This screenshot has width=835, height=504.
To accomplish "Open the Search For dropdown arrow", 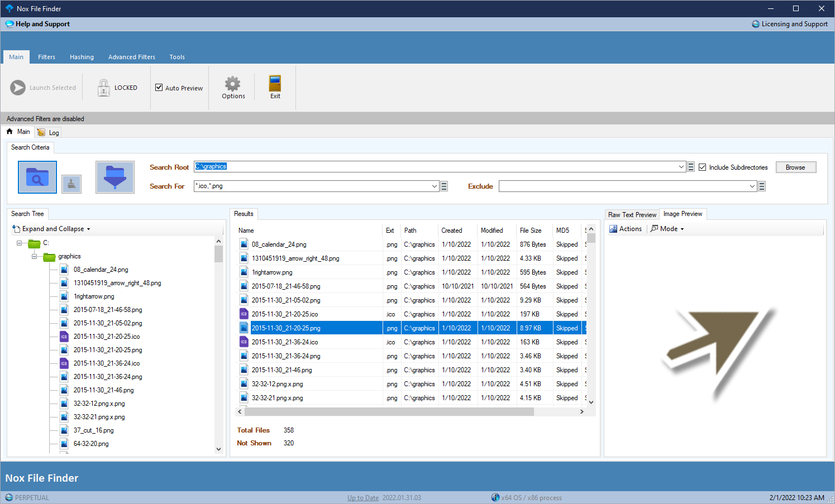I will [435, 186].
